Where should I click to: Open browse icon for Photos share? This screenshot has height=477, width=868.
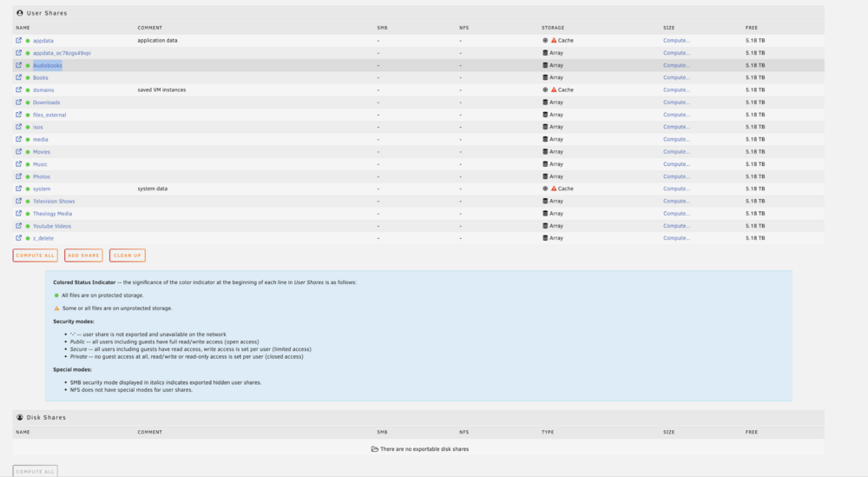coord(19,176)
